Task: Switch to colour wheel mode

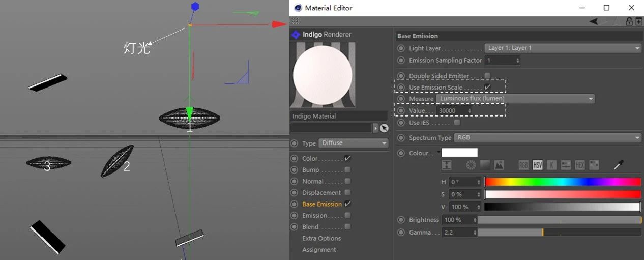Action: [471, 165]
